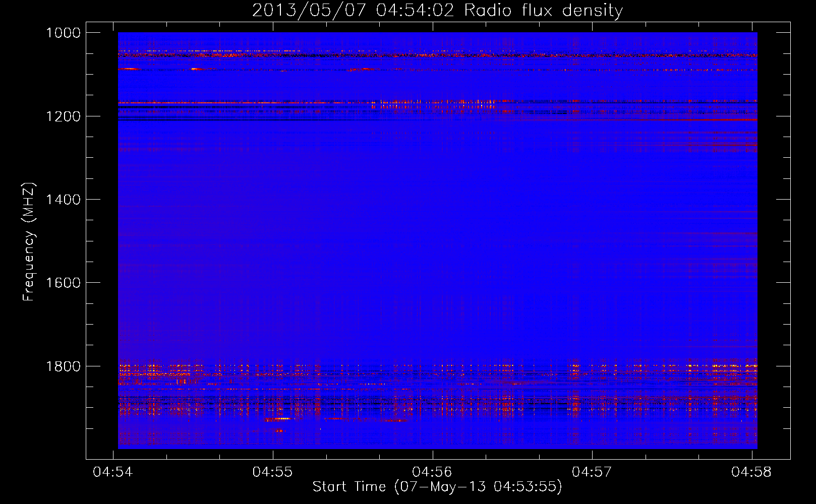Click the 1800 frequency tick label
816x504 pixels.
[63, 366]
